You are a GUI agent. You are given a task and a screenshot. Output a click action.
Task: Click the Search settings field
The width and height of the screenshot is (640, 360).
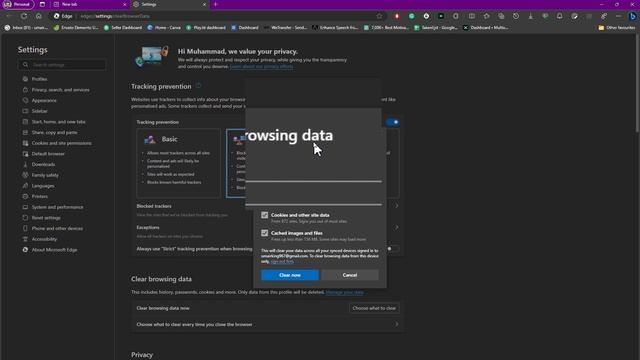point(62,65)
